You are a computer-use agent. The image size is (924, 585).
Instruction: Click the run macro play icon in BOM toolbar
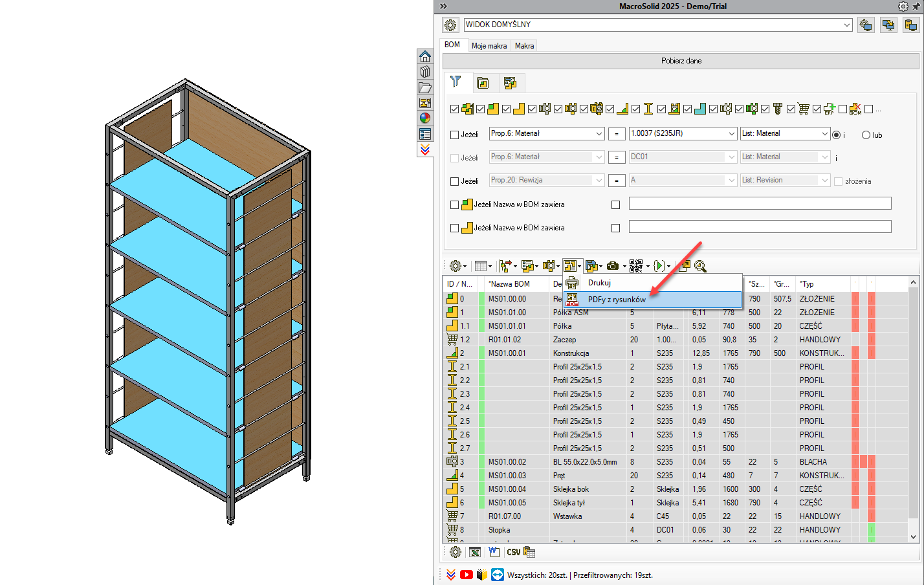coord(659,266)
